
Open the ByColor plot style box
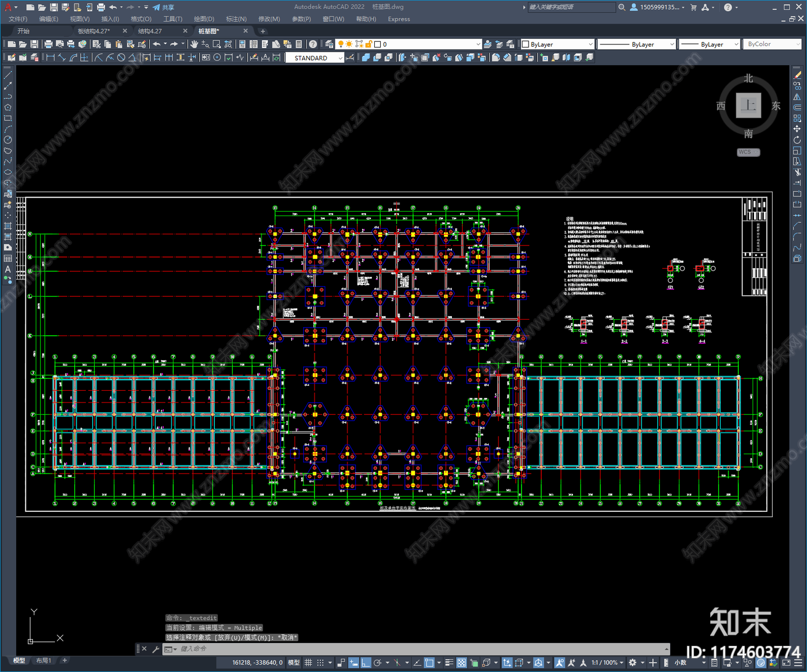[773, 44]
